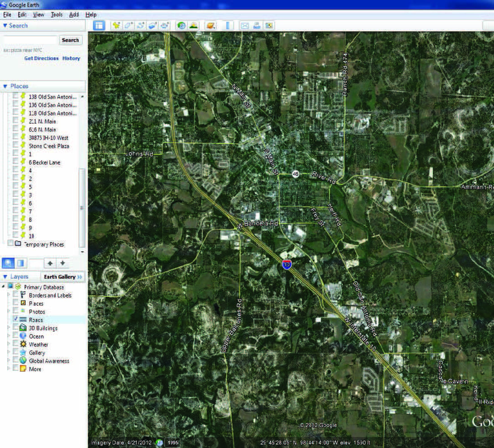494x448 pixels.
Task: Open the View menu
Action: tap(39, 15)
